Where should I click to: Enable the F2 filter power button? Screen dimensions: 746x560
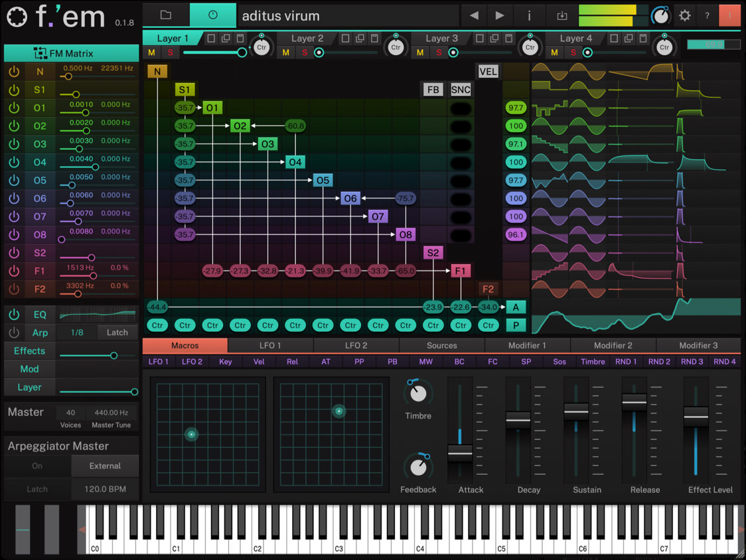(14, 289)
